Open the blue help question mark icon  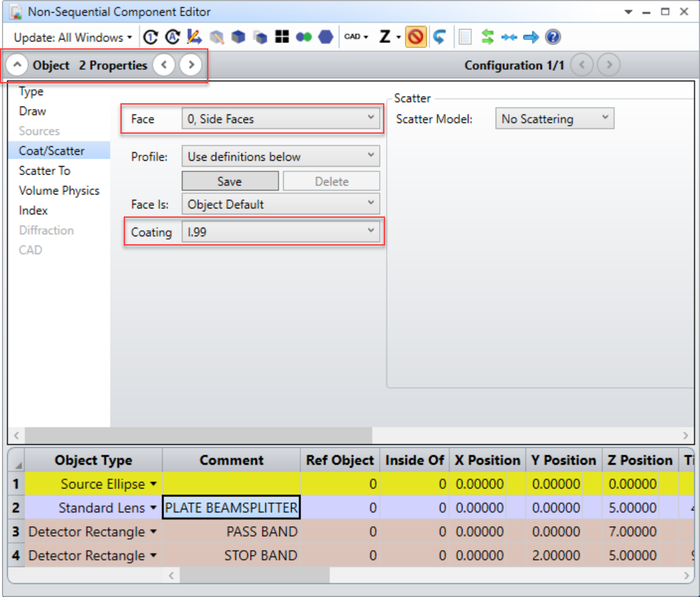pos(552,37)
